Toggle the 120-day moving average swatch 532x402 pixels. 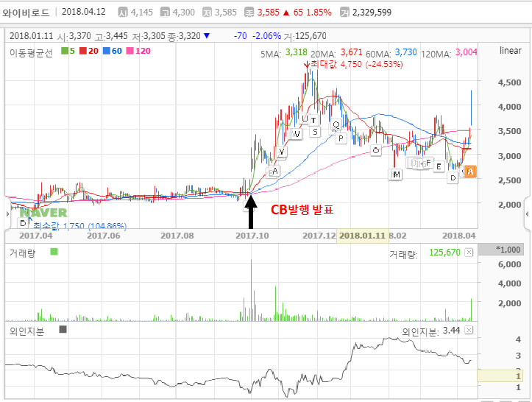coord(130,51)
